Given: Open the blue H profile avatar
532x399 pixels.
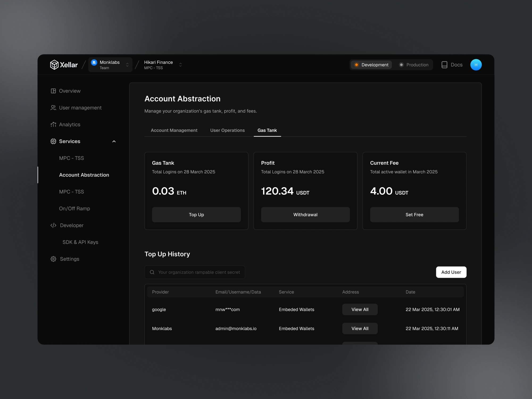Looking at the screenshot, I should (x=476, y=65).
